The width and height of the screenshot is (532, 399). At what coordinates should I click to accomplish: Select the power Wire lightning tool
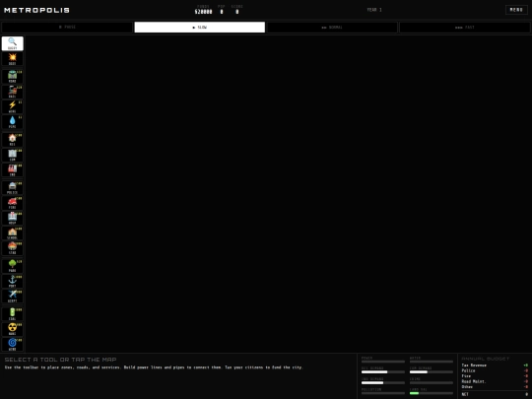click(x=13, y=106)
